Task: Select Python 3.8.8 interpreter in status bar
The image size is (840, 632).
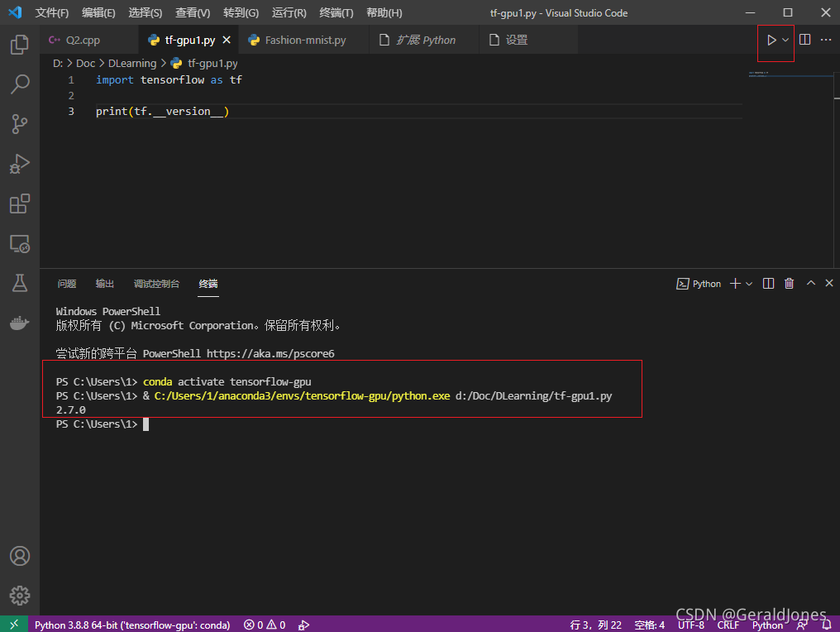Action: (132, 625)
